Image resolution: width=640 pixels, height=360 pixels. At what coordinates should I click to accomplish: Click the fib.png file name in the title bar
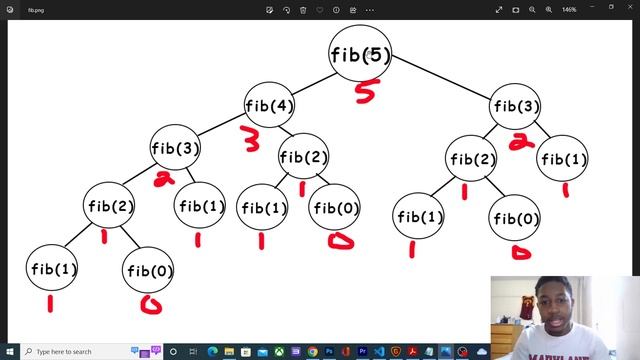pyautogui.click(x=36, y=10)
